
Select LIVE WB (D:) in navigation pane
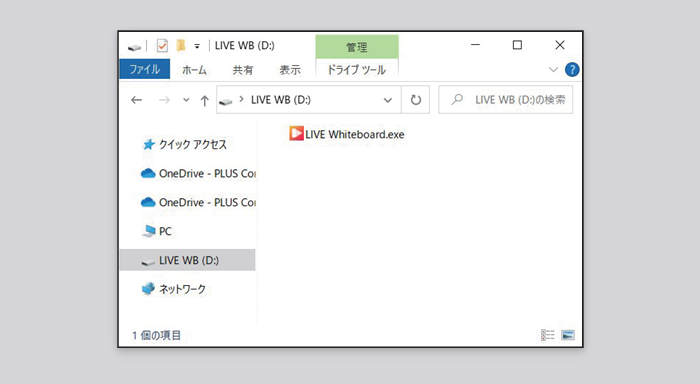tap(188, 260)
